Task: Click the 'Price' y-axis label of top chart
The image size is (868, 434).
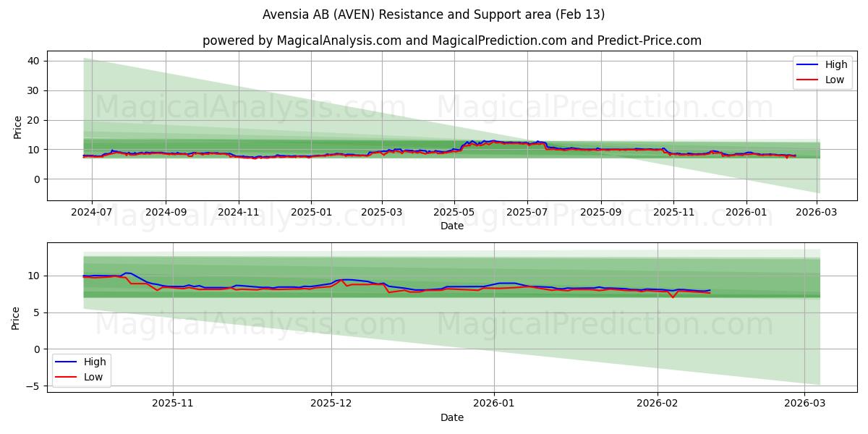Action: coord(17,127)
